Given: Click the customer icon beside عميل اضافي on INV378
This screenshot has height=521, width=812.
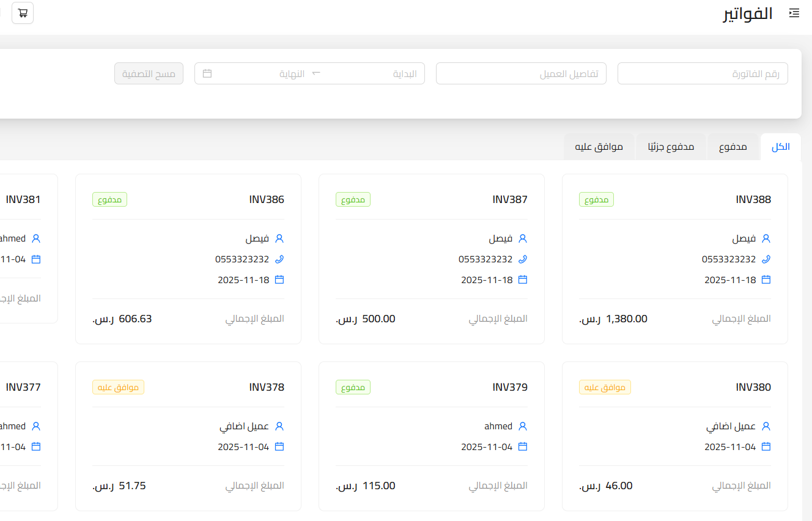Looking at the screenshot, I should [x=279, y=426].
